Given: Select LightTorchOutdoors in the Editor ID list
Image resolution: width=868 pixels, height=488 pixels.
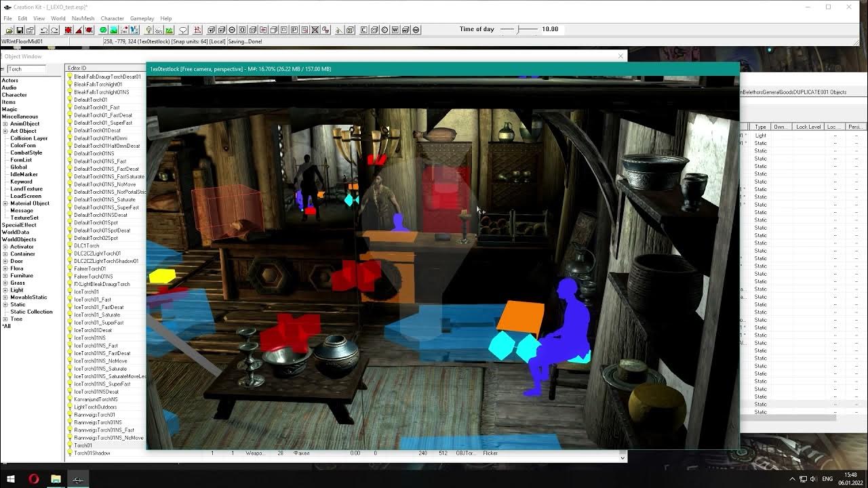Looking at the screenshot, I should (95, 407).
